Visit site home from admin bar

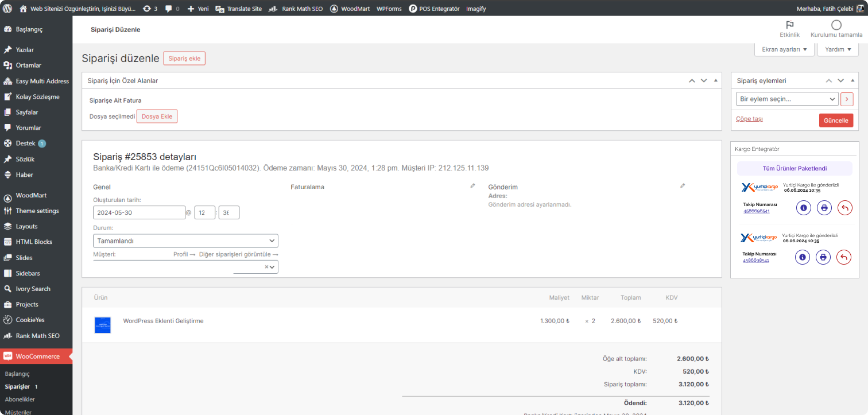(77, 9)
